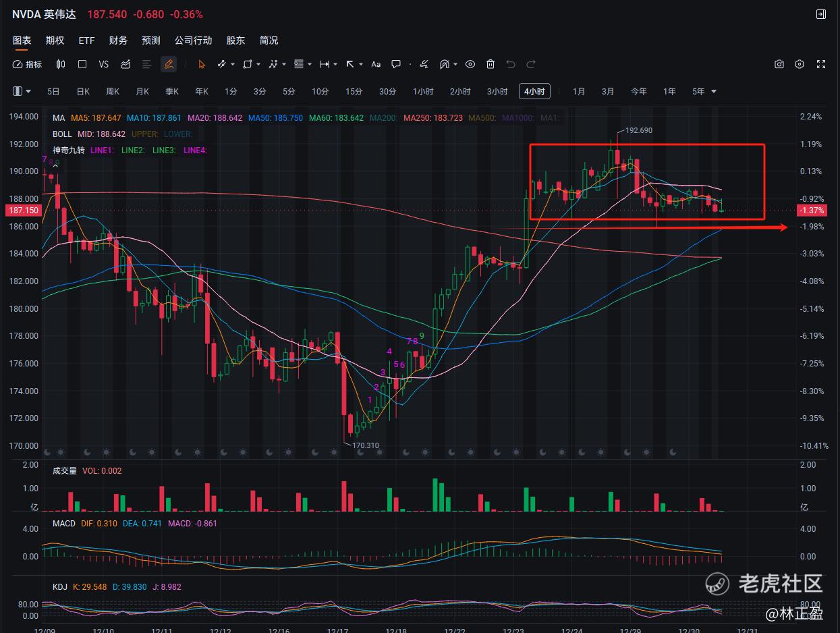The height and width of the screenshot is (633, 840).
Task: Expand the measure tool dropdown arrow
Action: pos(336,65)
